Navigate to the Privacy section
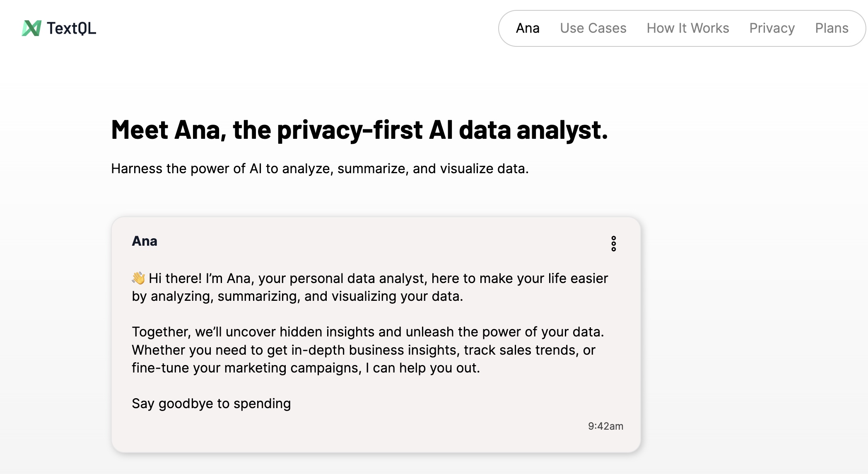 pos(772,28)
